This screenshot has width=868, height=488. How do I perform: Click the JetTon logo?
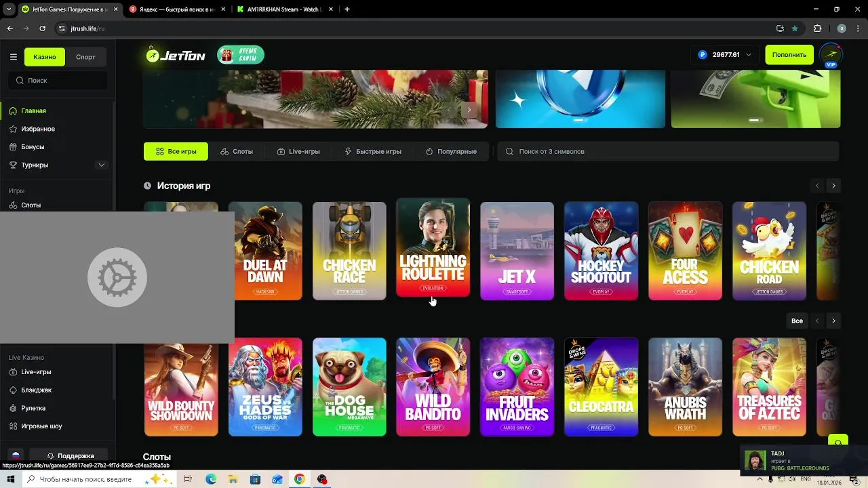tap(176, 56)
